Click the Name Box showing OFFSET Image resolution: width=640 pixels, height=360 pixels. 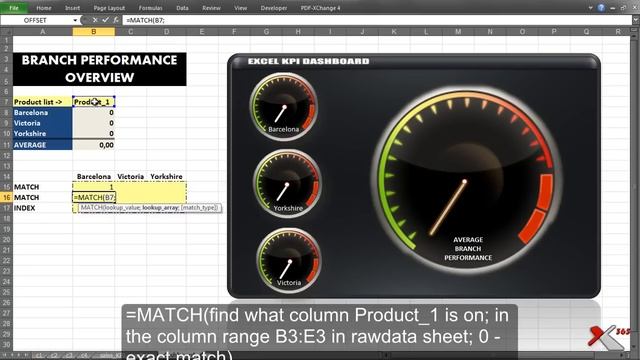(36, 20)
